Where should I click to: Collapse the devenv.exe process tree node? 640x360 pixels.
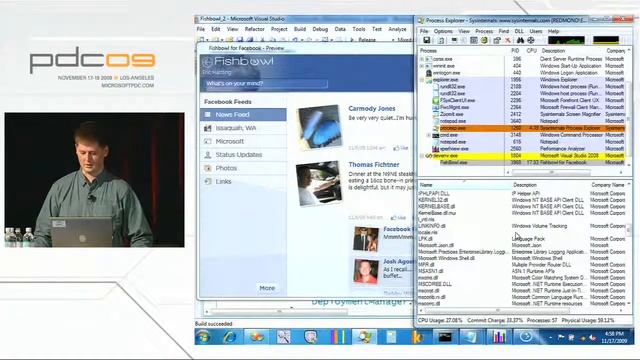click(x=422, y=156)
